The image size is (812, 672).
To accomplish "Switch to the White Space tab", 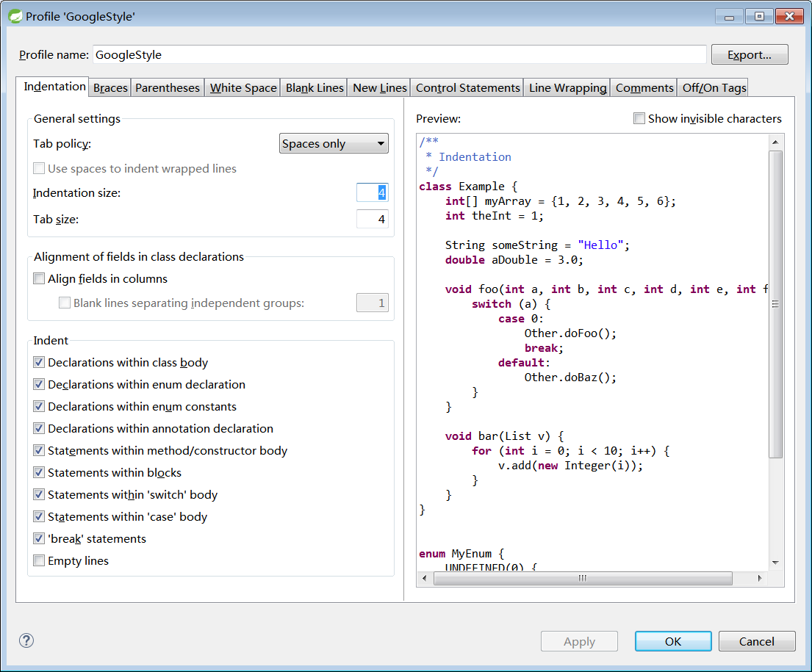I will click(x=243, y=88).
